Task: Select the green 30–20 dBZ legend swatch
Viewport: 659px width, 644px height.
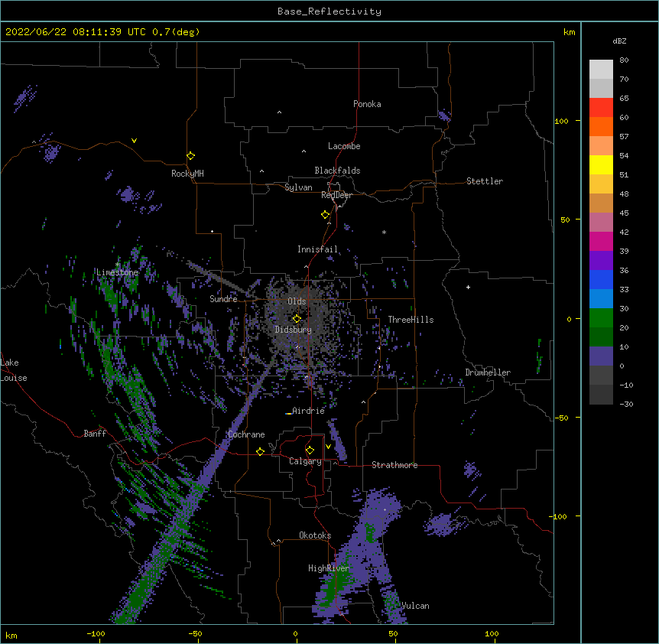Action: coord(601,318)
